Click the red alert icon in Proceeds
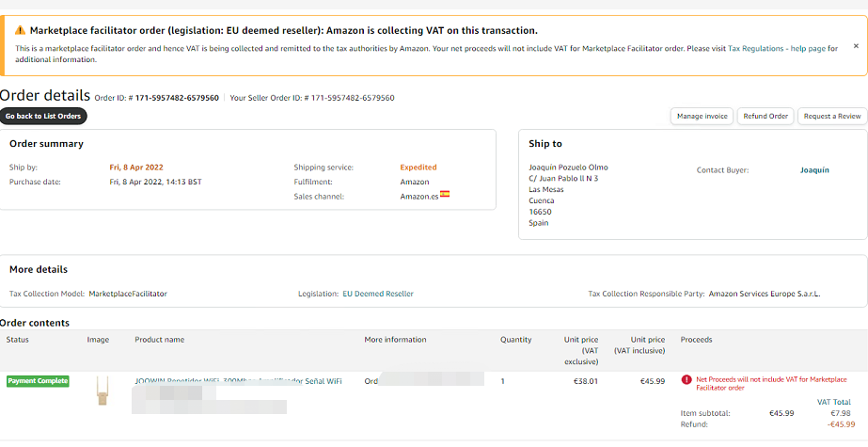The image size is (868, 447). [687, 381]
